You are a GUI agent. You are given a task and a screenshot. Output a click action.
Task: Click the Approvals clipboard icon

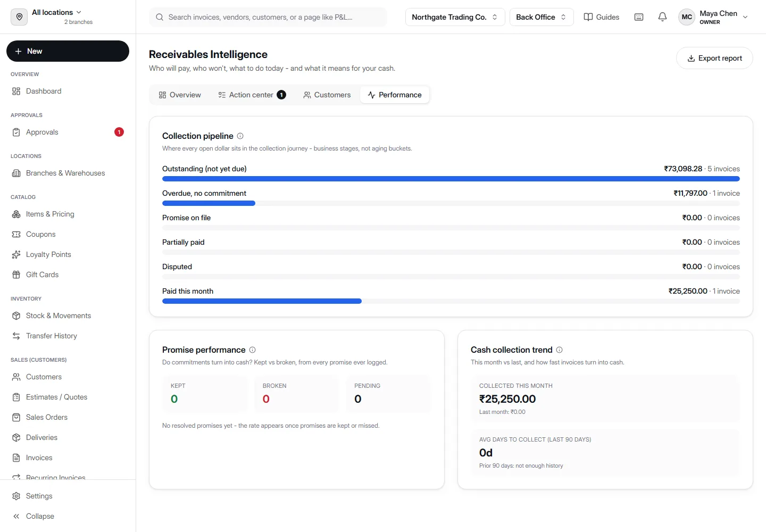pyautogui.click(x=16, y=132)
